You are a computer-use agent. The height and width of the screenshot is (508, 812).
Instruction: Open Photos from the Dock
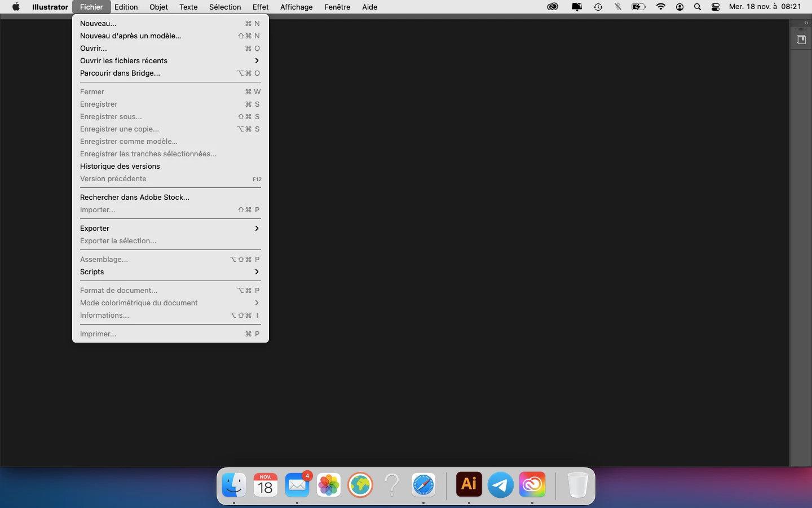(x=329, y=484)
